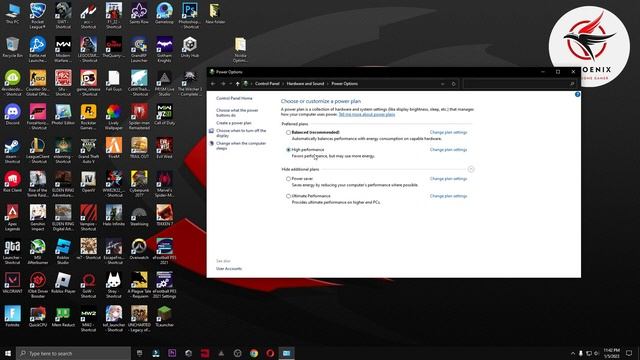Viewport: 640px width, 360px height.
Task: Click the Control Panel search box
Action: 519,84
